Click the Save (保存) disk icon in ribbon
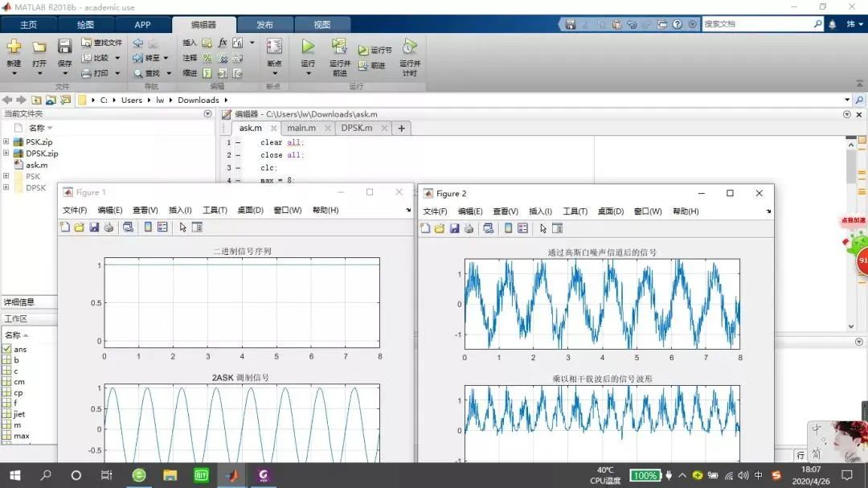The width and height of the screenshot is (868, 488). point(64,47)
